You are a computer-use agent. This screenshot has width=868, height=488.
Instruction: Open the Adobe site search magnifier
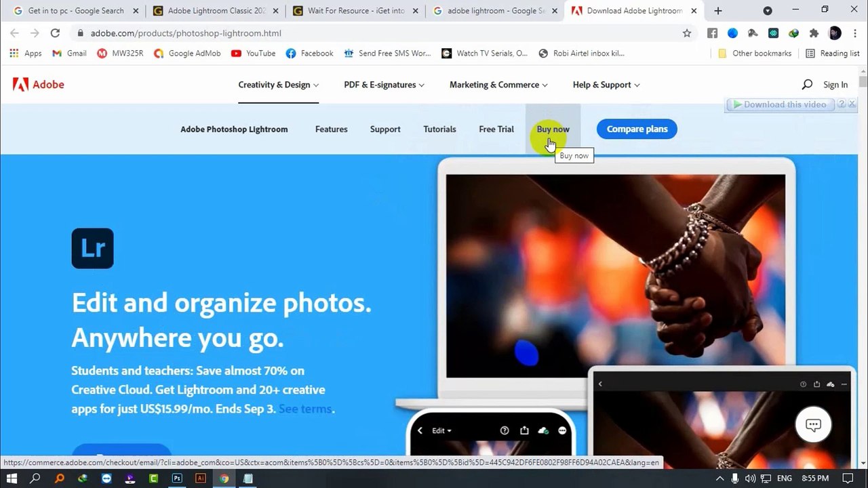tap(807, 85)
